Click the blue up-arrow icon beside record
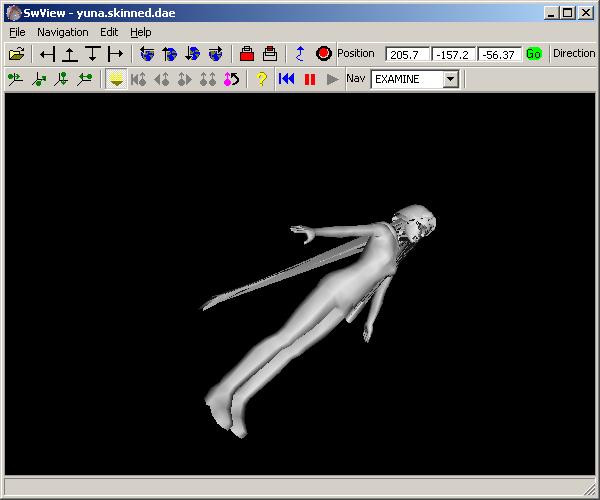The image size is (600, 500). 299,54
